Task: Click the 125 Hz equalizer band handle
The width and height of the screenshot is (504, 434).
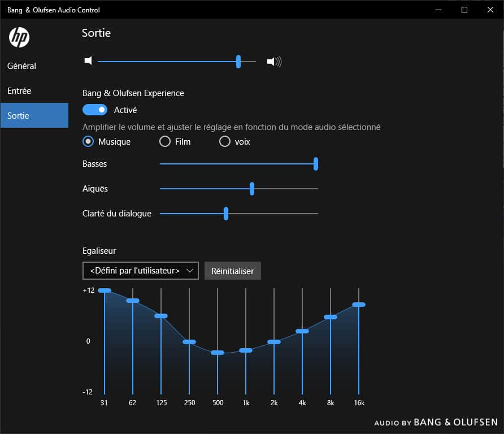Action: point(161,316)
